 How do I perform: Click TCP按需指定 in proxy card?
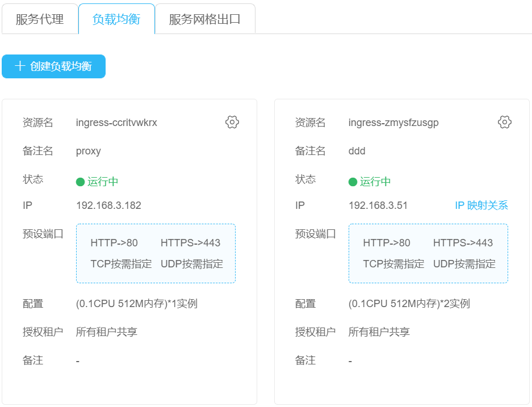coord(121,264)
